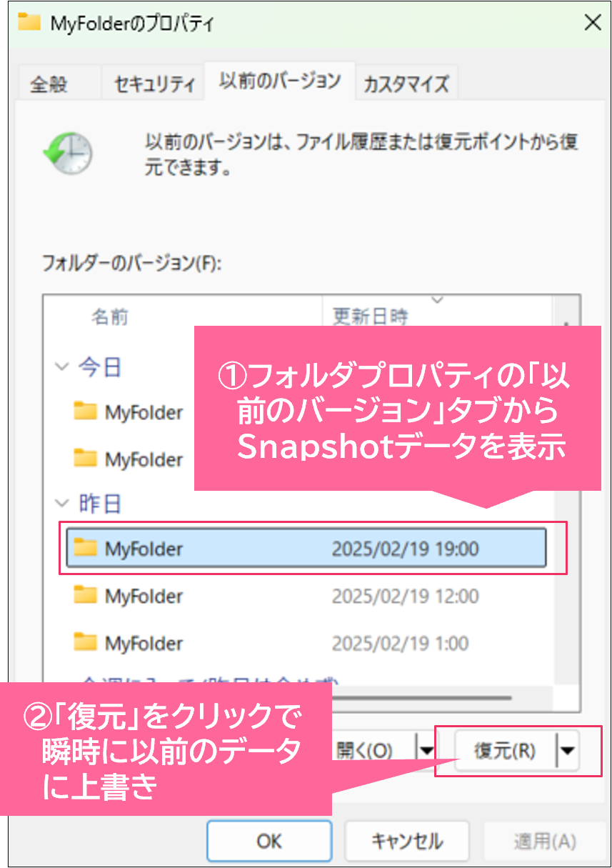The height and width of the screenshot is (868, 612).
Task: Click folder icon of the 1:00 version
Action: pyautogui.click(x=85, y=642)
